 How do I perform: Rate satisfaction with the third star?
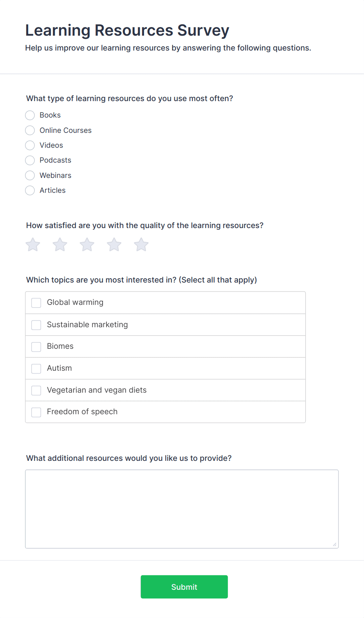(87, 245)
